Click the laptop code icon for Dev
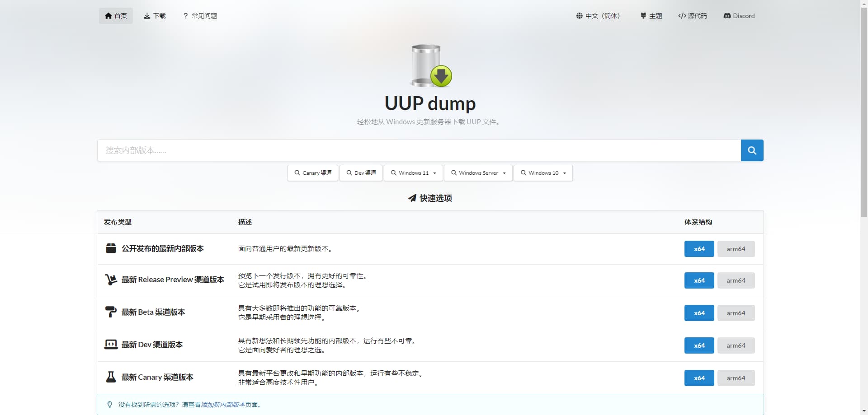The width and height of the screenshot is (868, 415). click(111, 345)
